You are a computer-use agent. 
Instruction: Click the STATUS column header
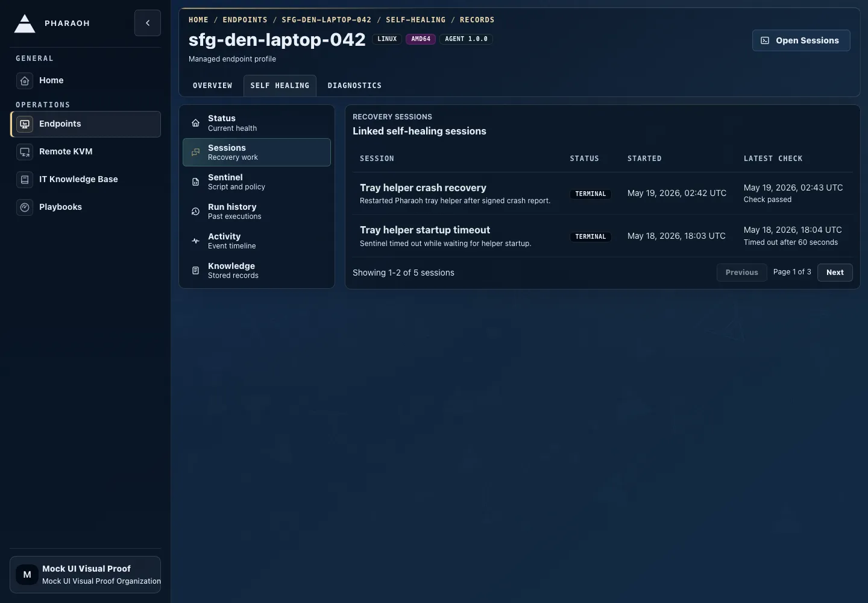(x=585, y=159)
